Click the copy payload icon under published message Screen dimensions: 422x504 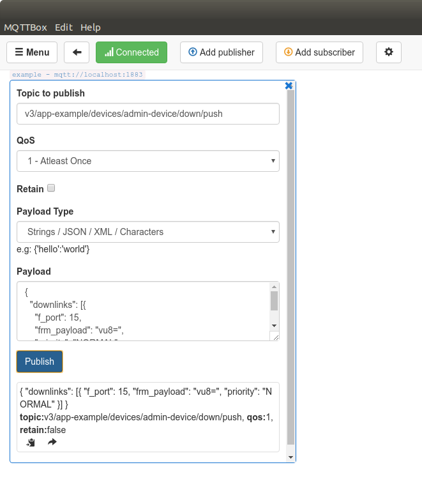(x=31, y=442)
